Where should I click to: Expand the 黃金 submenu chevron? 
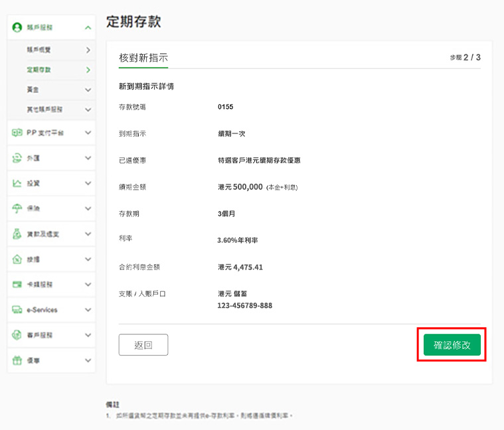(x=88, y=90)
